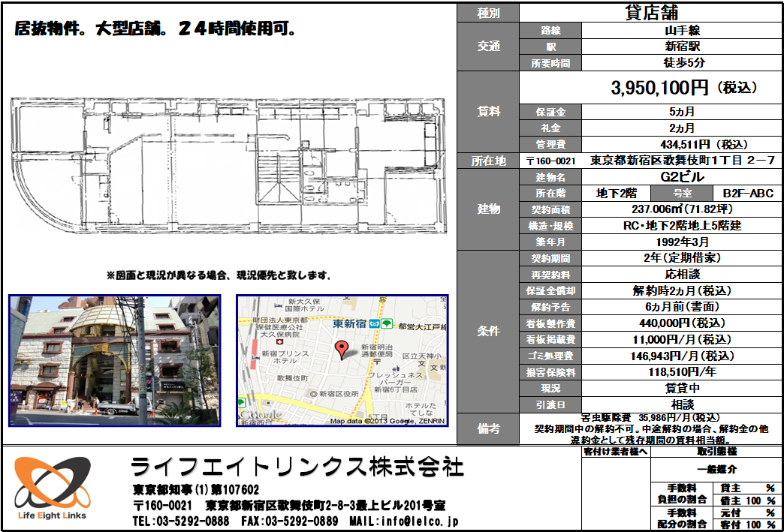
Task: Select the 一般媒介 transaction type value
Action: 716,470
